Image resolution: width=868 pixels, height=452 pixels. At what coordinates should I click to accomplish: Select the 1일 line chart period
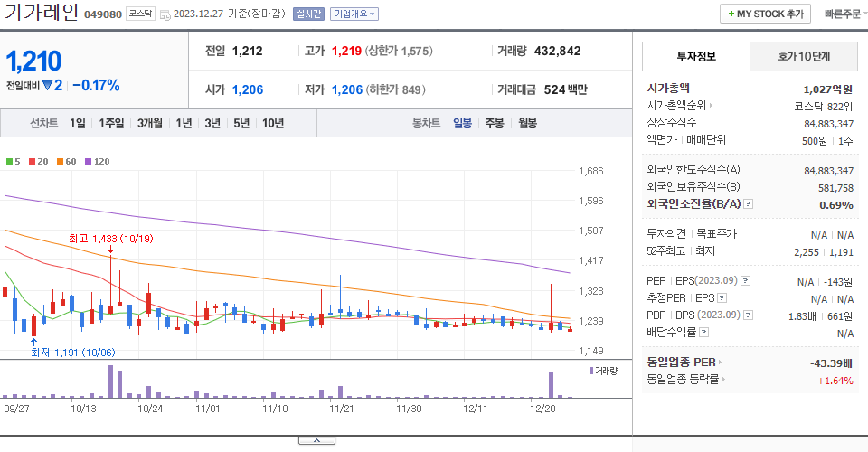click(x=78, y=123)
